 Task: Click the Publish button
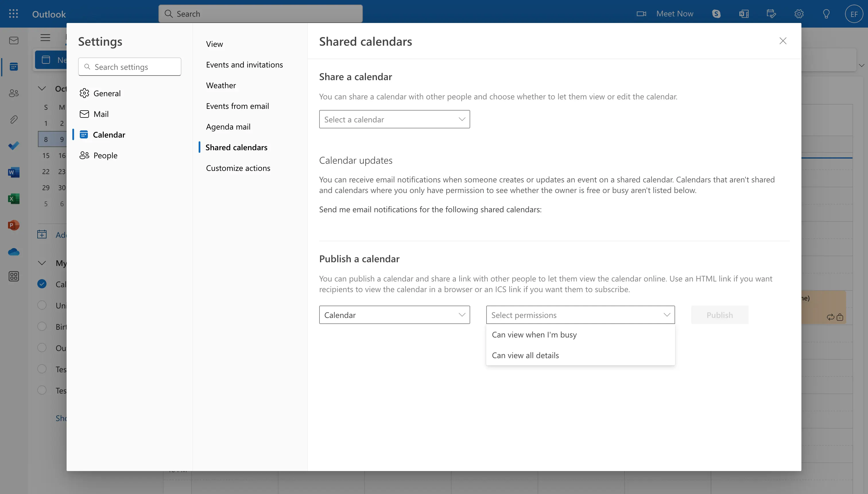[720, 314]
